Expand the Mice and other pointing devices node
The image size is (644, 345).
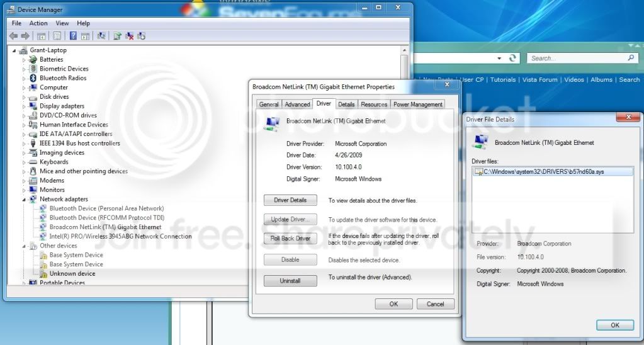tap(24, 172)
